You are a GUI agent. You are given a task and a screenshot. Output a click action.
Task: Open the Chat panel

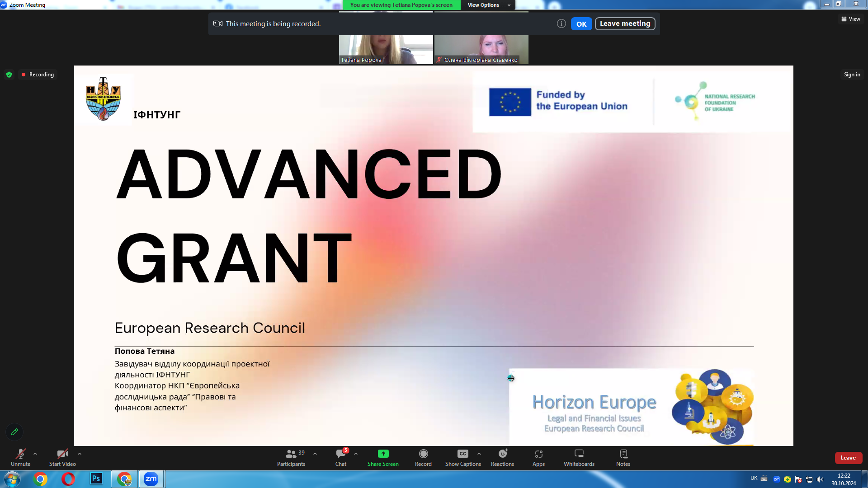(340, 454)
